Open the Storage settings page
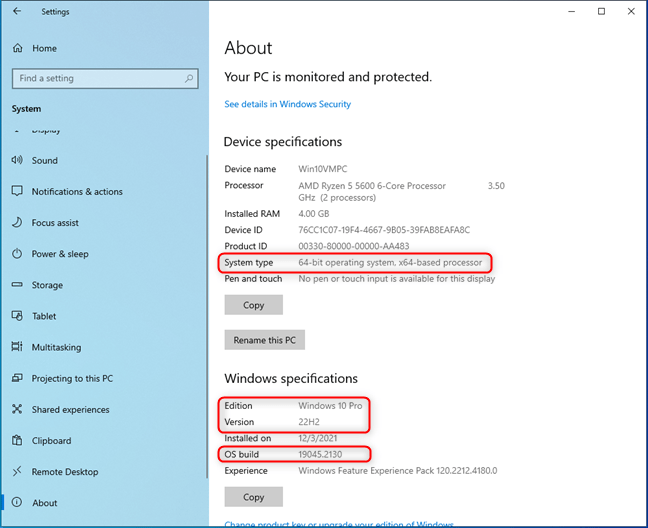The image size is (648, 528). pyautogui.click(x=47, y=285)
